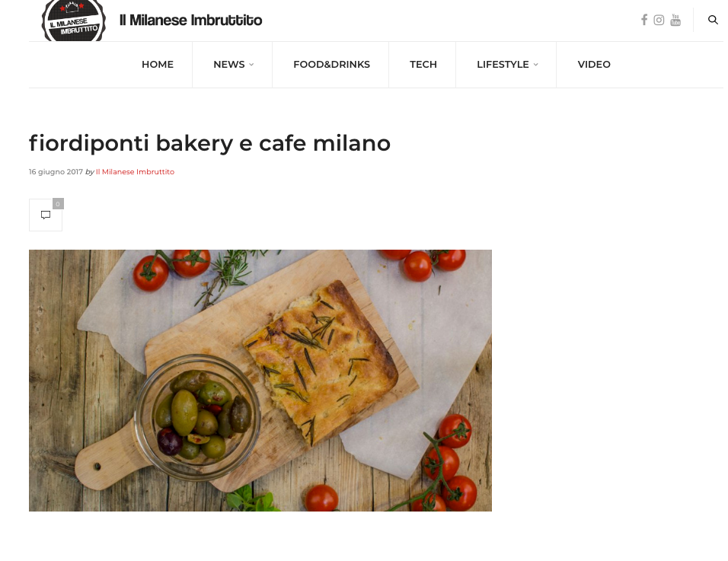Screen dimensions: 728x561
Task: Go to the HOME menu item
Action: (158, 65)
